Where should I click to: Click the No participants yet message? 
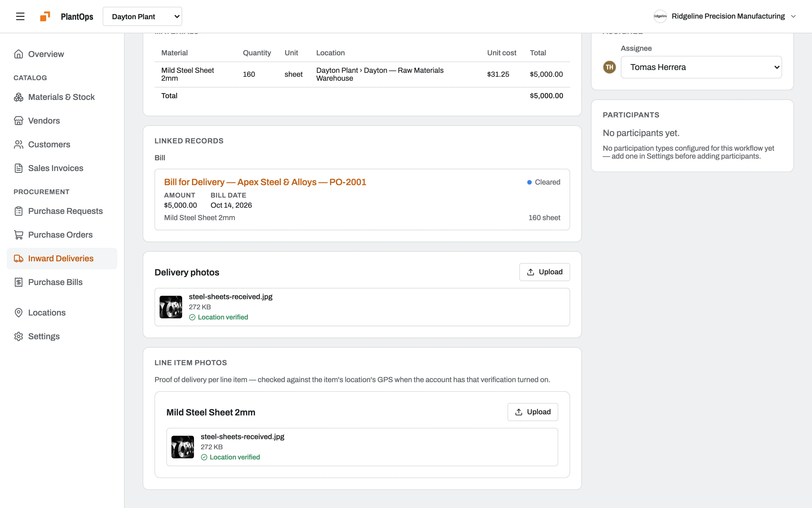pyautogui.click(x=641, y=133)
